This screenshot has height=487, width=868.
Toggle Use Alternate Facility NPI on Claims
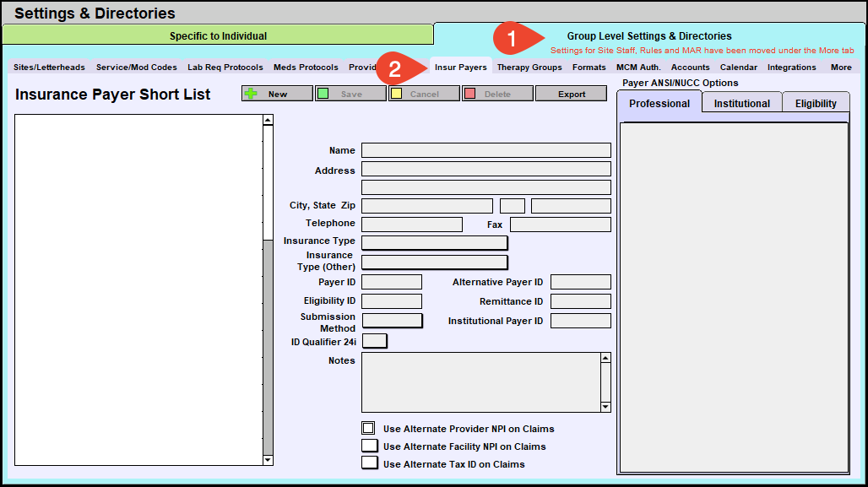[369, 446]
